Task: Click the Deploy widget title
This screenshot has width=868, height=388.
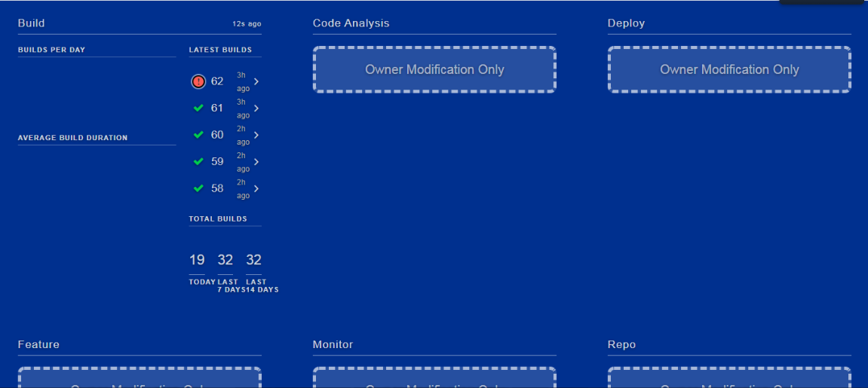Action: pos(626,23)
